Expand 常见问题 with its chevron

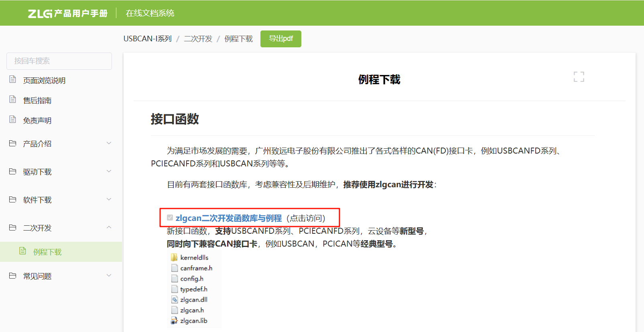coord(109,275)
